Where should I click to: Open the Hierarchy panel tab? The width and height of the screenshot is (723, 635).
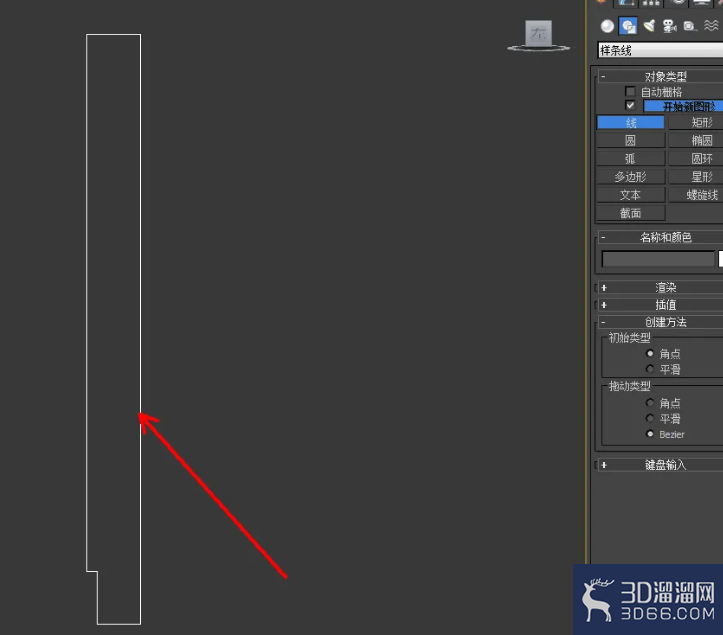[x=651, y=3]
